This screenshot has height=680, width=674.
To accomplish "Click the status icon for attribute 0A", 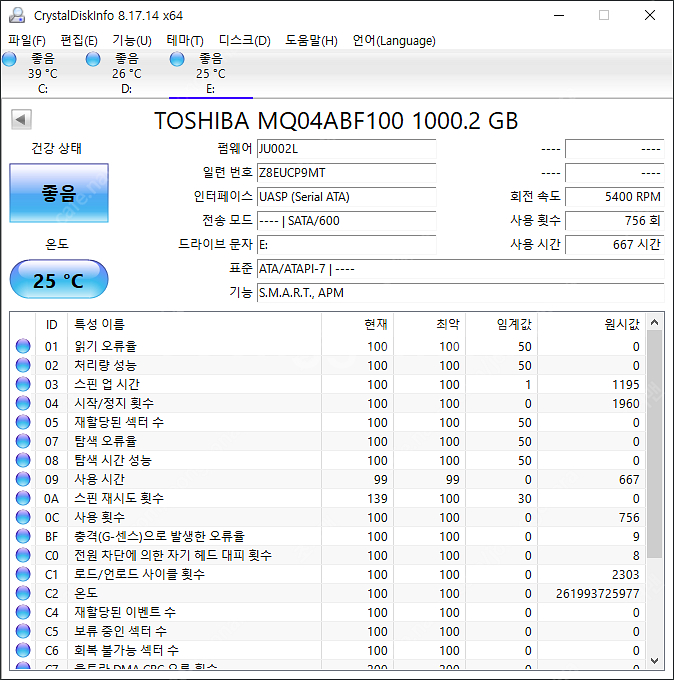I will tap(23, 498).
